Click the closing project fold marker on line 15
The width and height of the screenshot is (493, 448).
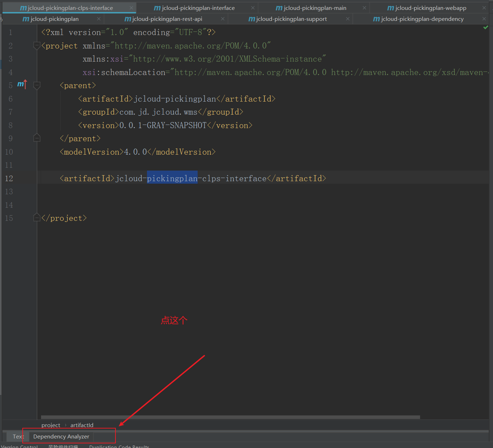[x=37, y=218]
